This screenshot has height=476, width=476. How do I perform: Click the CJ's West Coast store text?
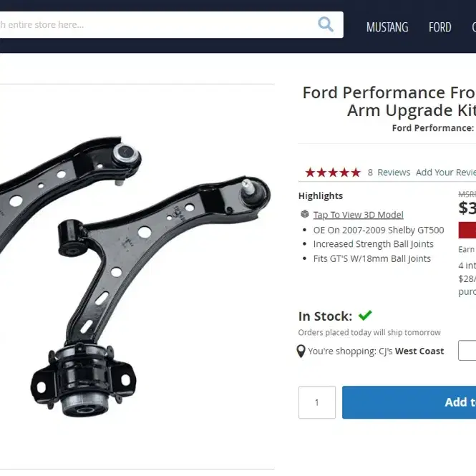pos(411,351)
